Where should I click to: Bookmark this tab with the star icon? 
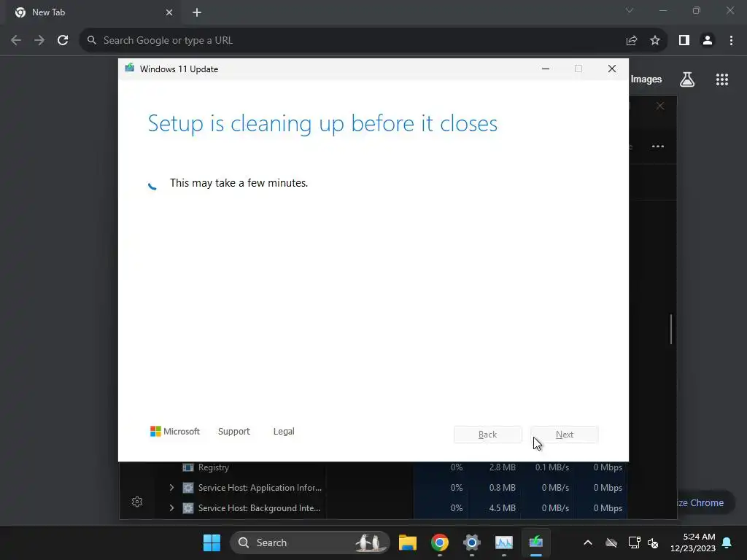655,41
